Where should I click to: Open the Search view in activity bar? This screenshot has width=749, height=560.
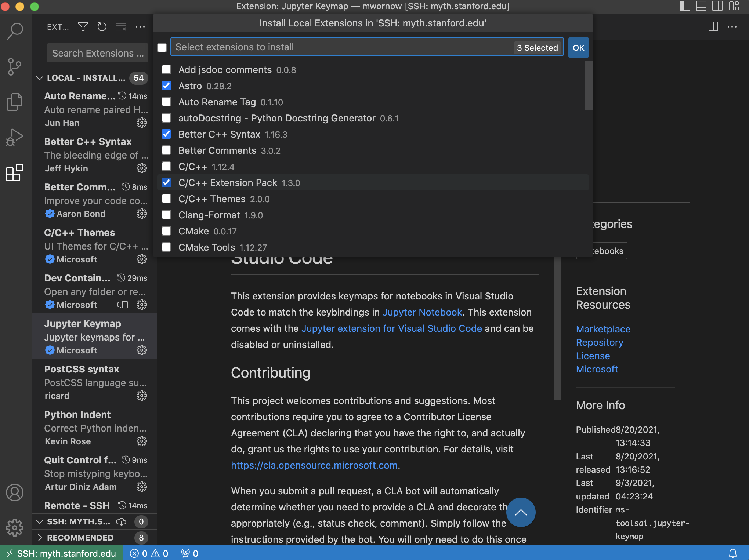(15, 31)
